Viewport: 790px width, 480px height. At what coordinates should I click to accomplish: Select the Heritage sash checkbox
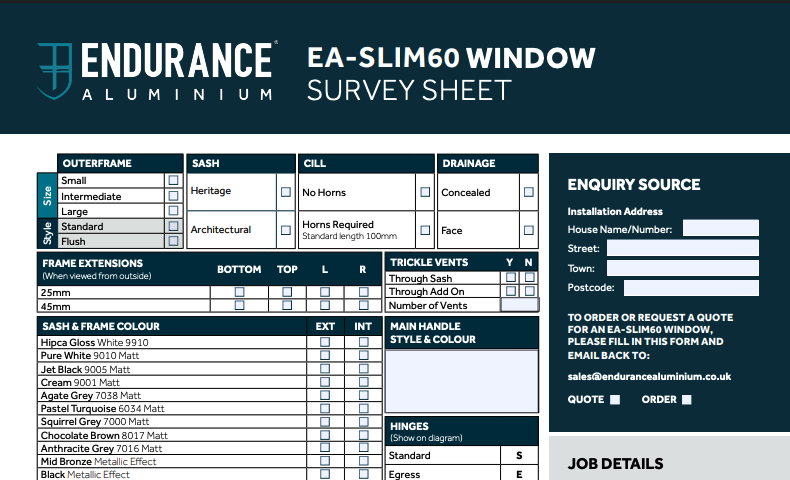(x=286, y=191)
